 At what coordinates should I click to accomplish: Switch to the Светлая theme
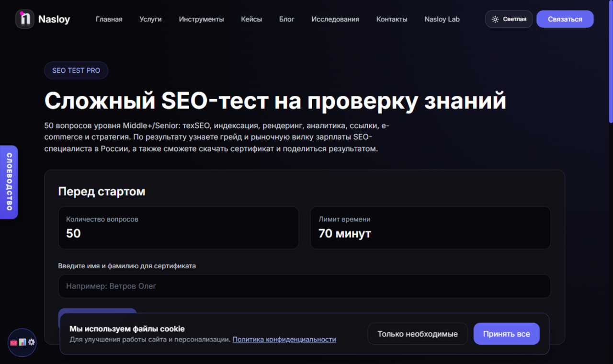click(x=509, y=19)
